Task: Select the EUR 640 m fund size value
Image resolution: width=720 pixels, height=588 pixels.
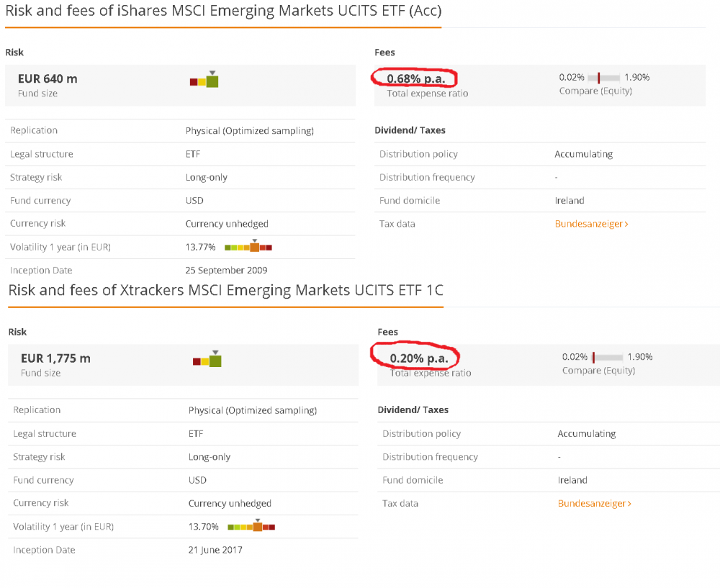Action: 48,79
